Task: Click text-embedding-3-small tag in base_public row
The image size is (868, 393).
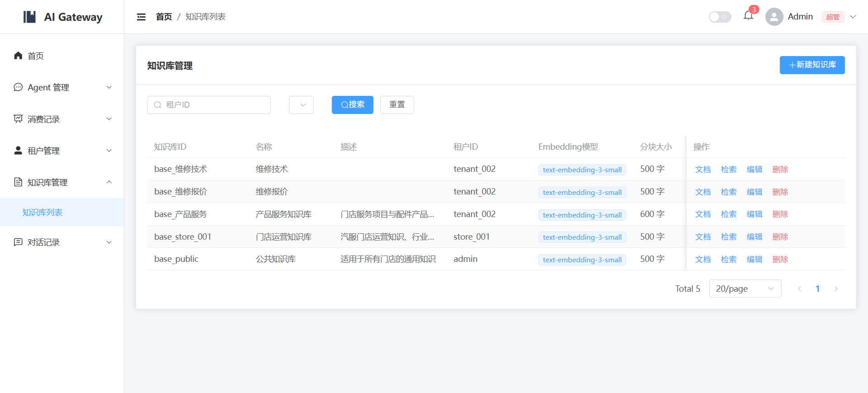Action: coord(582,260)
